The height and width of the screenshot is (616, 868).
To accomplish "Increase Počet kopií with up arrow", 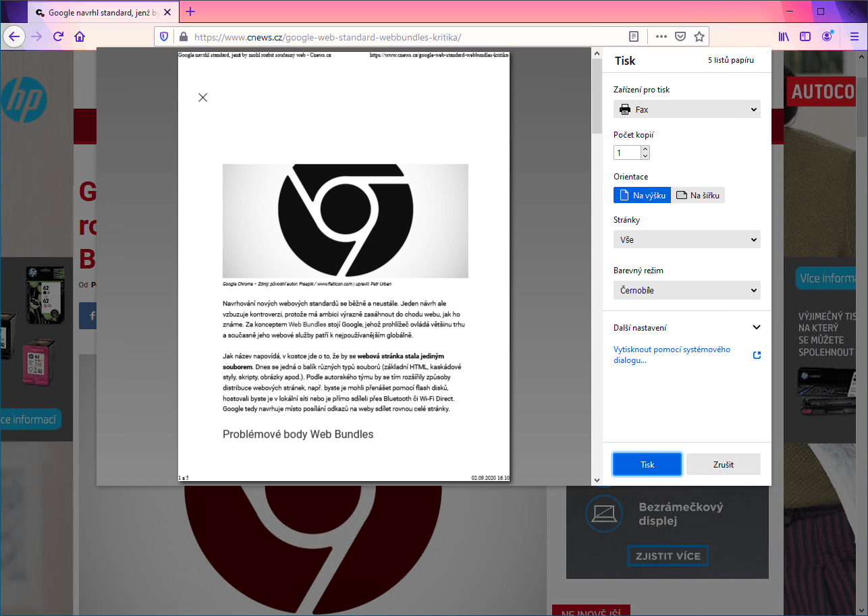I will (x=645, y=149).
